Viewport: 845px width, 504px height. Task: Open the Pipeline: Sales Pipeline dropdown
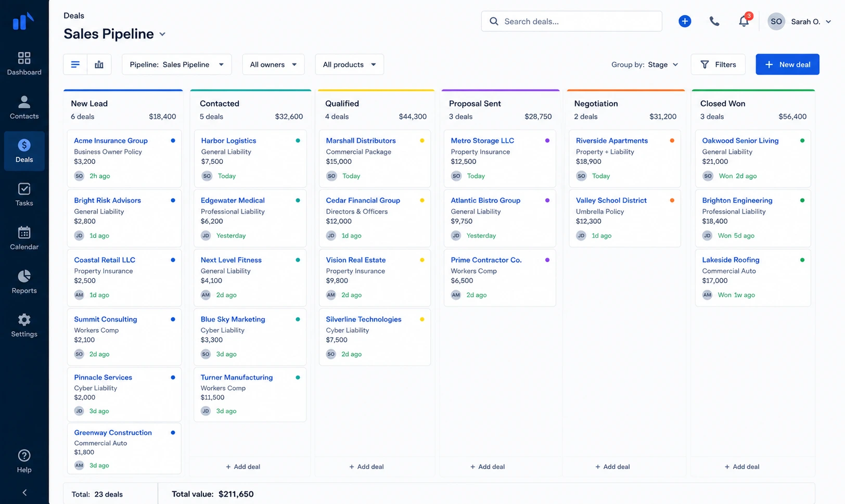pyautogui.click(x=177, y=64)
